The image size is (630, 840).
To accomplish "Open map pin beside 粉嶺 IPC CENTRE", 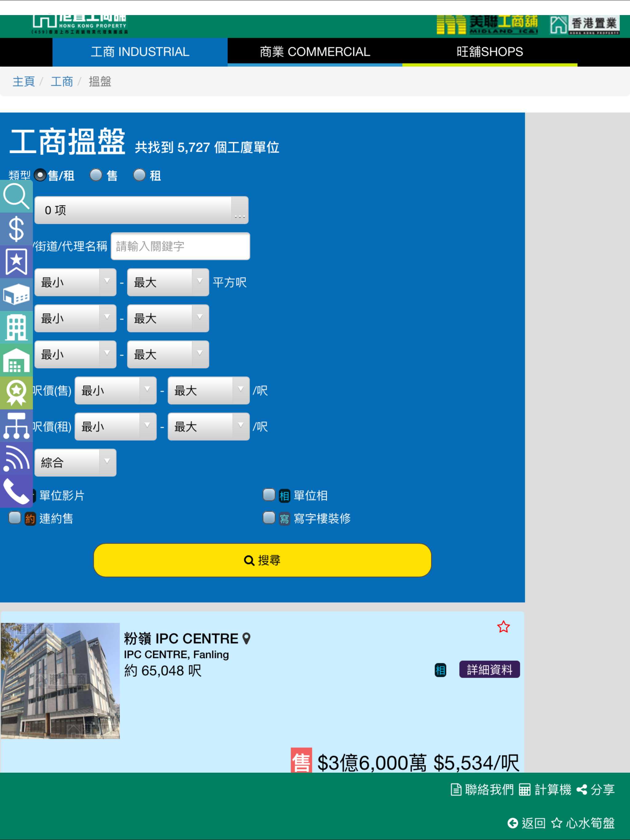I will [x=246, y=639].
